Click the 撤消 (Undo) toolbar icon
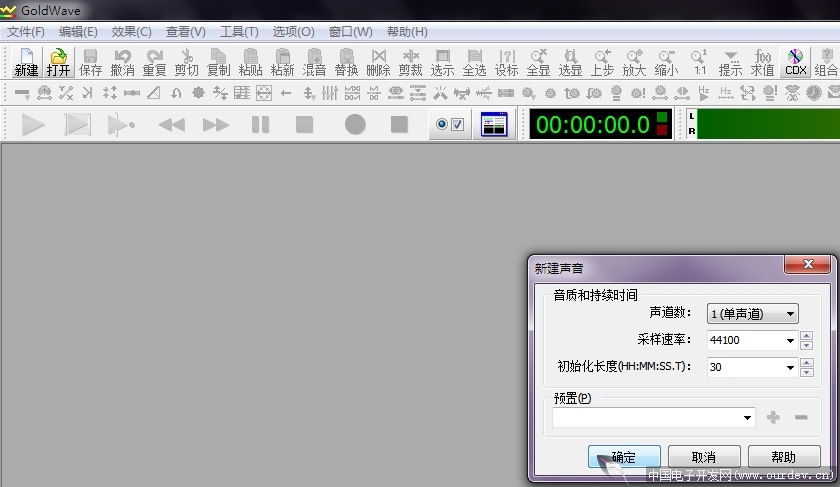The height and width of the screenshot is (487, 840). (x=123, y=62)
